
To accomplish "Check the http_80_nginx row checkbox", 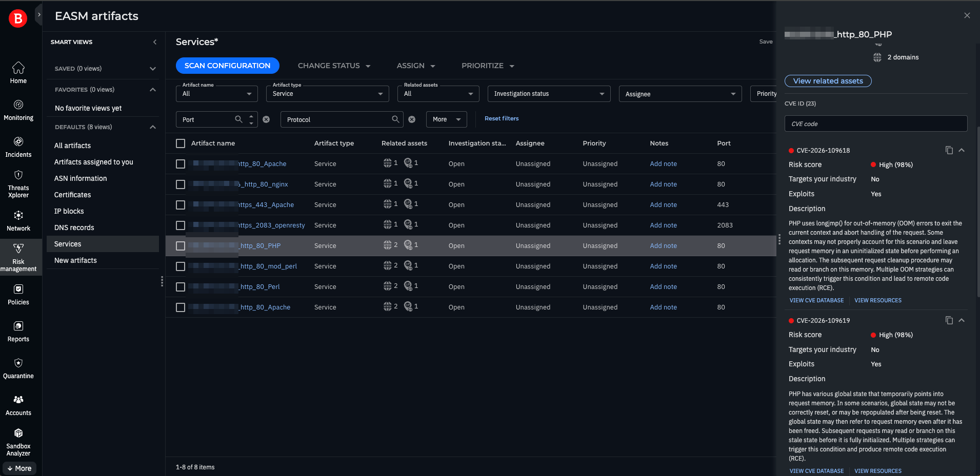I will [x=181, y=184].
